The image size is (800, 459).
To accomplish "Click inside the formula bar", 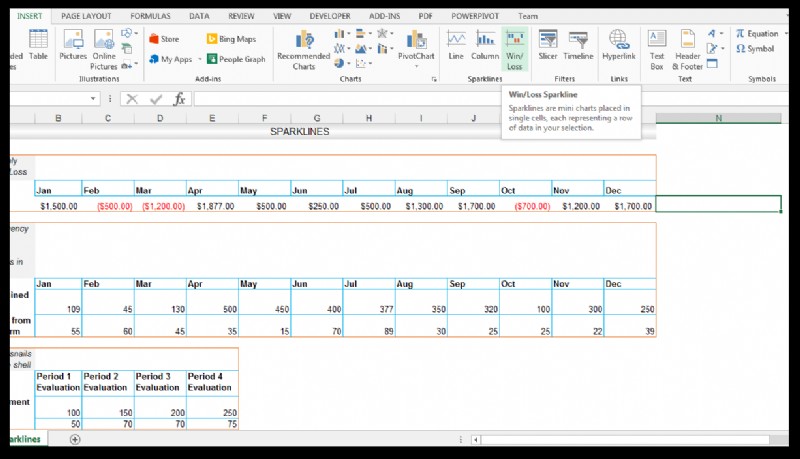I will pos(347,98).
